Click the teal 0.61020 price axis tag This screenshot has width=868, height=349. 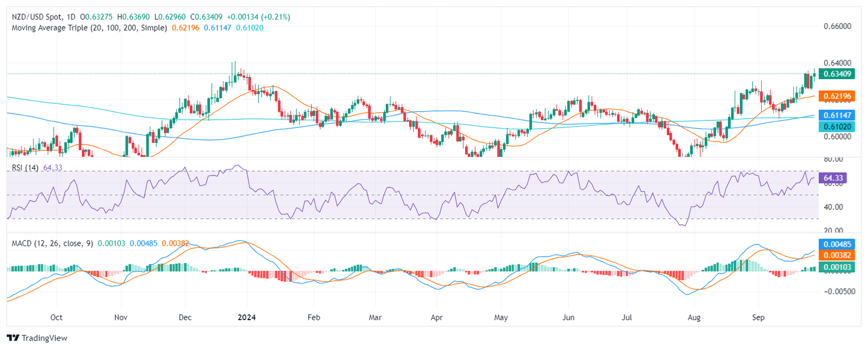tap(837, 126)
